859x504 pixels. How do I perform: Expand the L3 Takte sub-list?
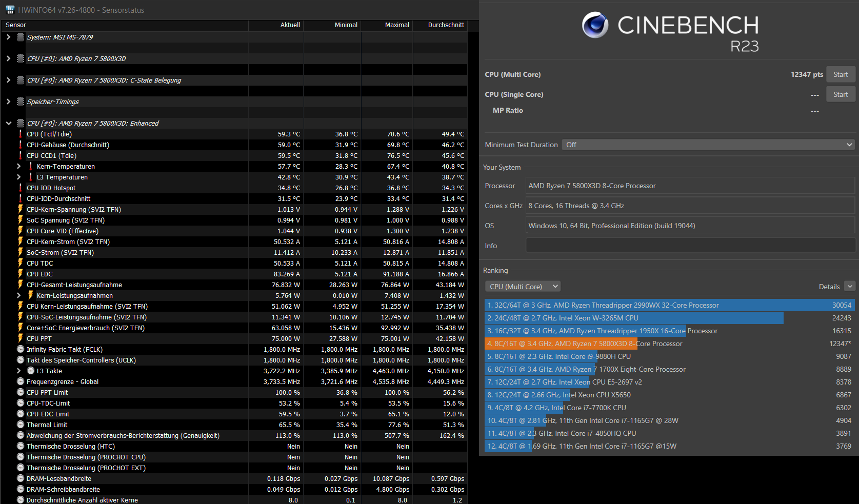[x=18, y=371]
